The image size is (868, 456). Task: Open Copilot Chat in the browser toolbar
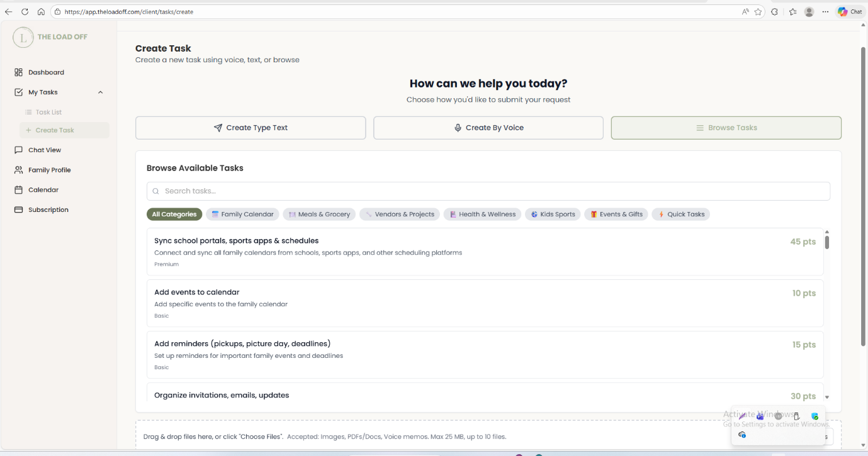pyautogui.click(x=850, y=12)
